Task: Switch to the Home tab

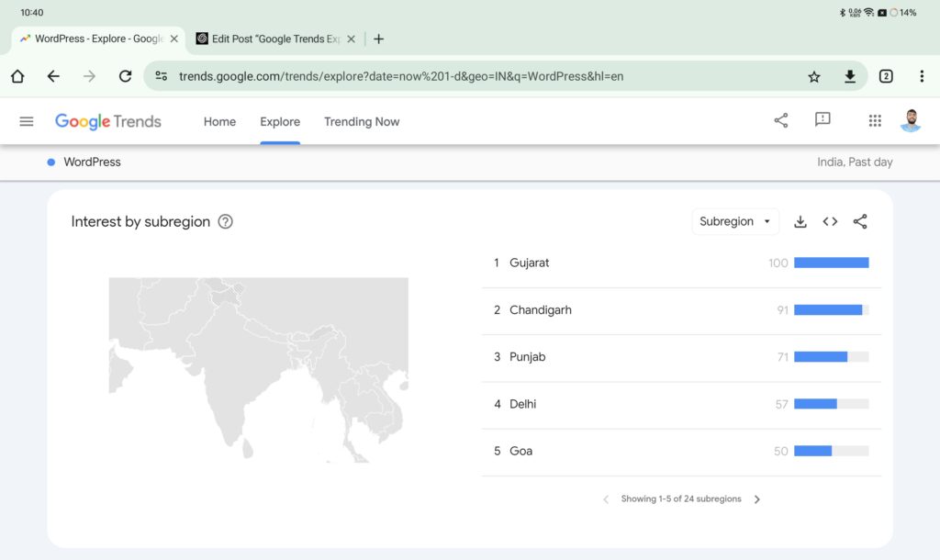Action: pos(219,121)
